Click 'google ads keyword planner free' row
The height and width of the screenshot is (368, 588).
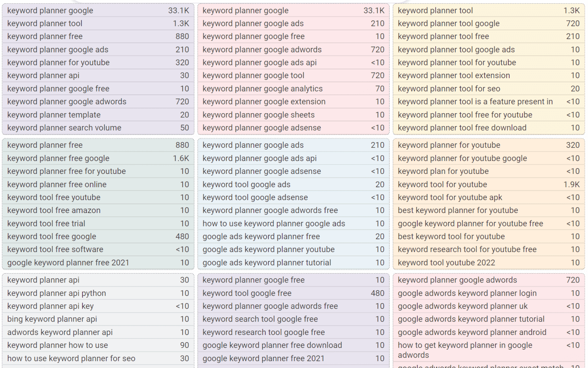294,236
